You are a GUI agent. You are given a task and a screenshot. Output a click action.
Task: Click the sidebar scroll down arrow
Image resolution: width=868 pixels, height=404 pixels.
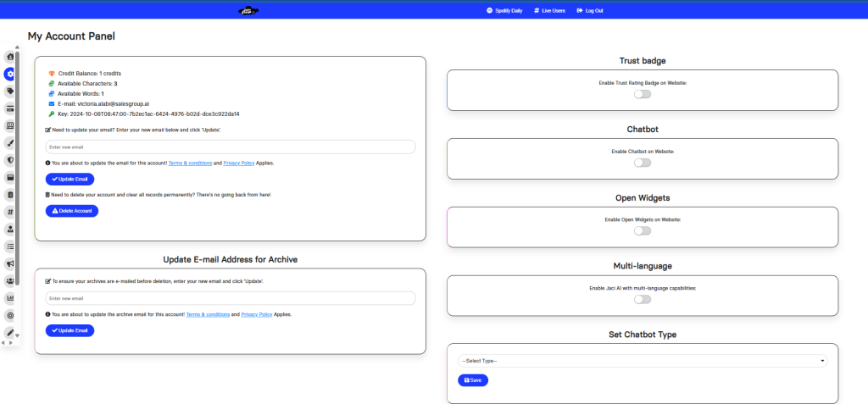[17, 335]
